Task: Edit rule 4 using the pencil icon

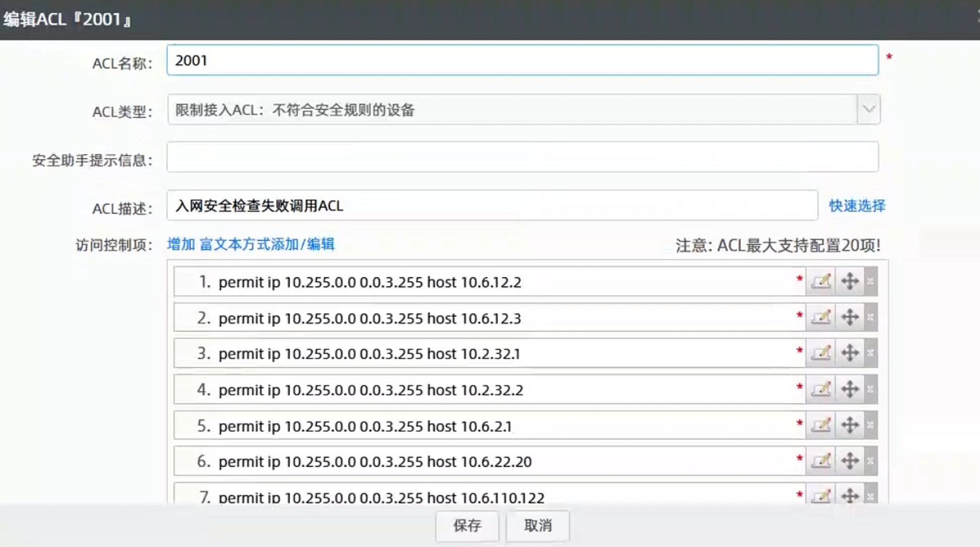Action: [x=821, y=390]
